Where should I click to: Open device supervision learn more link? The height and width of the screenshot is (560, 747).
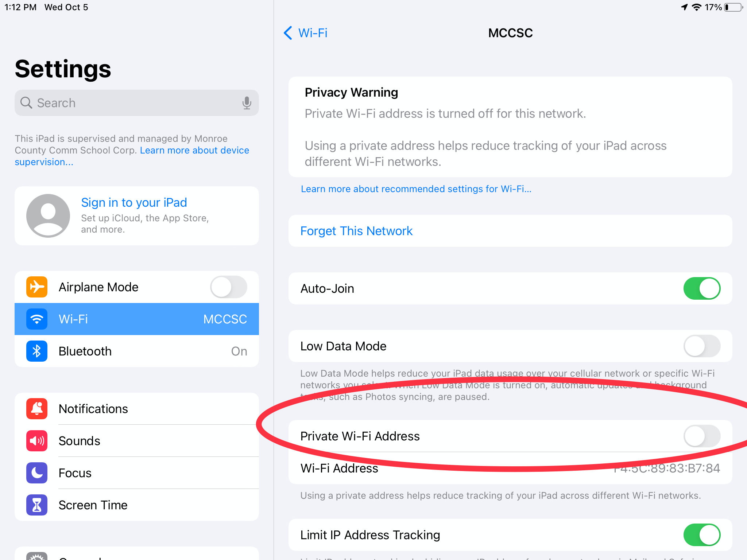194,151
